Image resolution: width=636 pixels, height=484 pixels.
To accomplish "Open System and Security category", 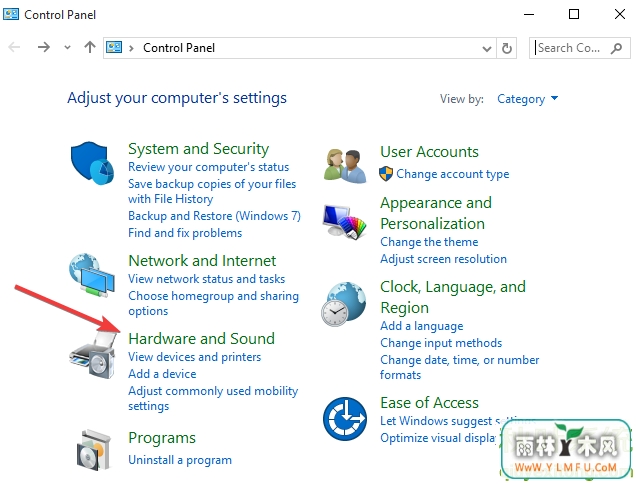I will 198,149.
